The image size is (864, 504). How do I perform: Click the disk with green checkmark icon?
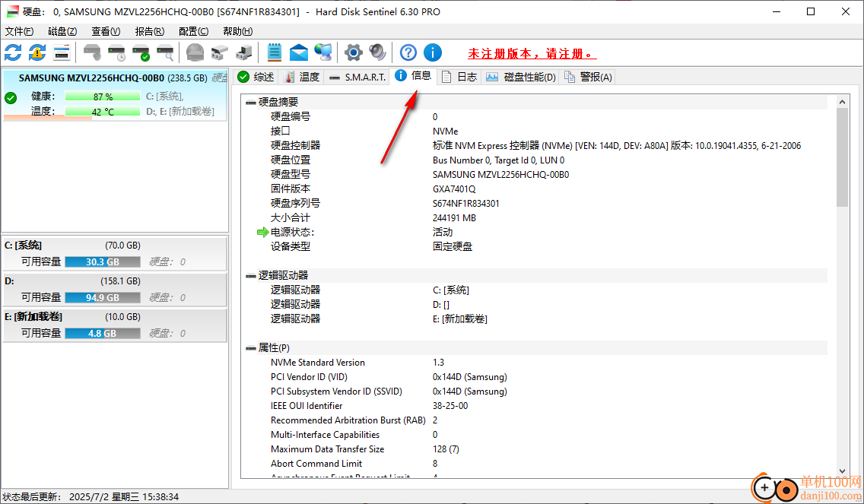[141, 53]
